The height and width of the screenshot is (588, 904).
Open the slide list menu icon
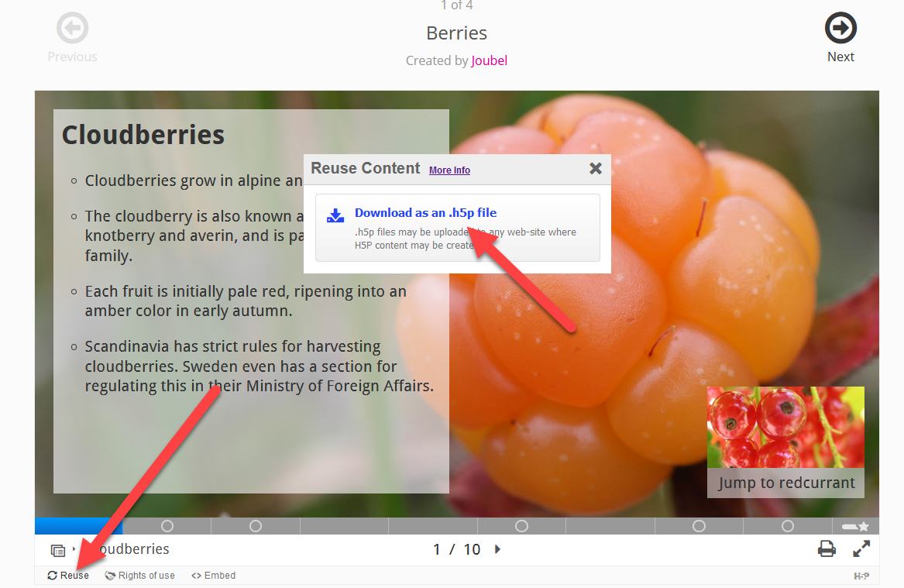58,551
